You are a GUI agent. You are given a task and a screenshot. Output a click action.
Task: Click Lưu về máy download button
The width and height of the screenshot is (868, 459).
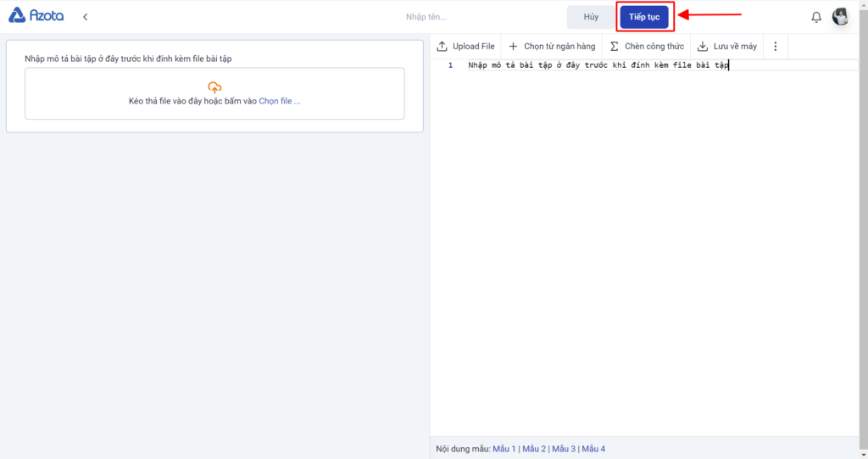coord(726,46)
